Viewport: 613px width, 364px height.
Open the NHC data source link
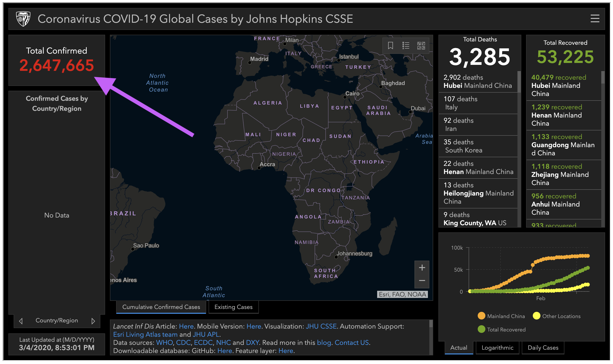click(223, 342)
